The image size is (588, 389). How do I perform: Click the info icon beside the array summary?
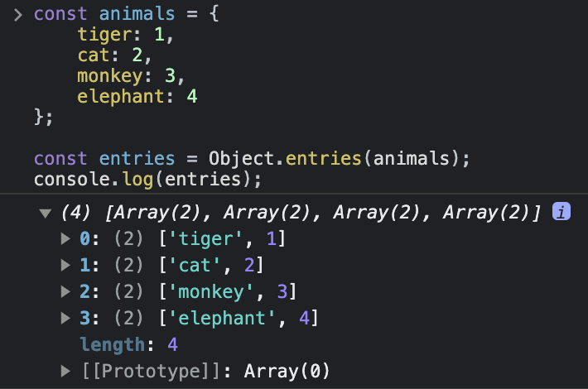tap(561, 211)
